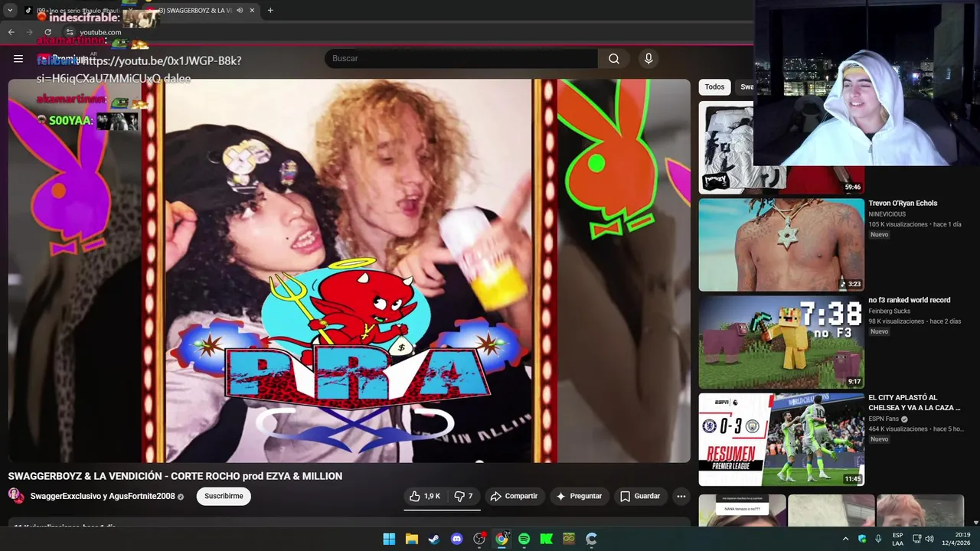Open Discord from the taskbar

click(x=457, y=539)
